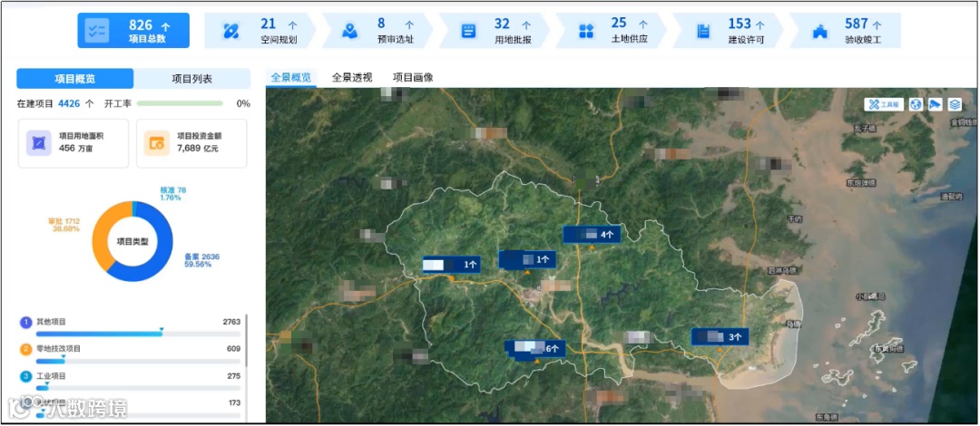This screenshot has height=426, width=980.
Task: Open the map layers stack icon
Action: point(955,104)
